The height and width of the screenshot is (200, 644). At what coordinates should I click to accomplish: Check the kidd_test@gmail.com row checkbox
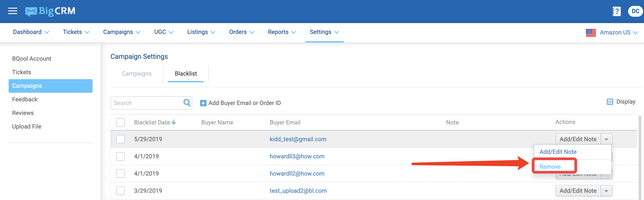pyautogui.click(x=120, y=139)
